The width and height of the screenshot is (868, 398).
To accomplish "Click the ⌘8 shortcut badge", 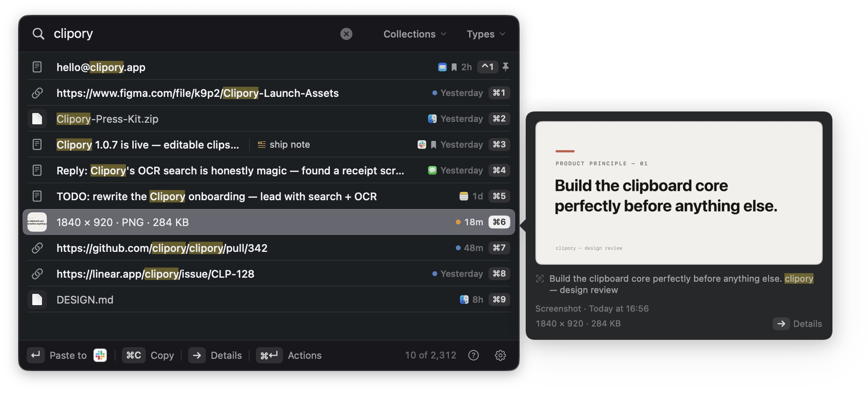I will [499, 274].
